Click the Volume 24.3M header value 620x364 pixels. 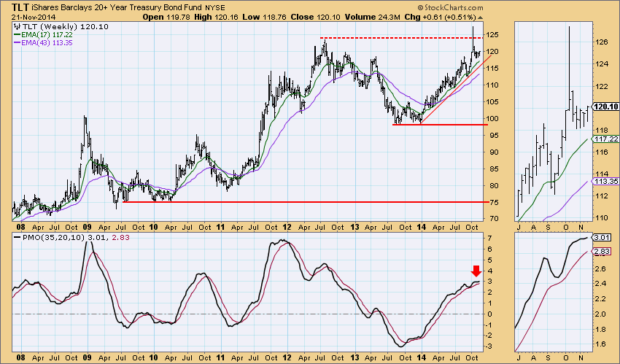(373, 17)
